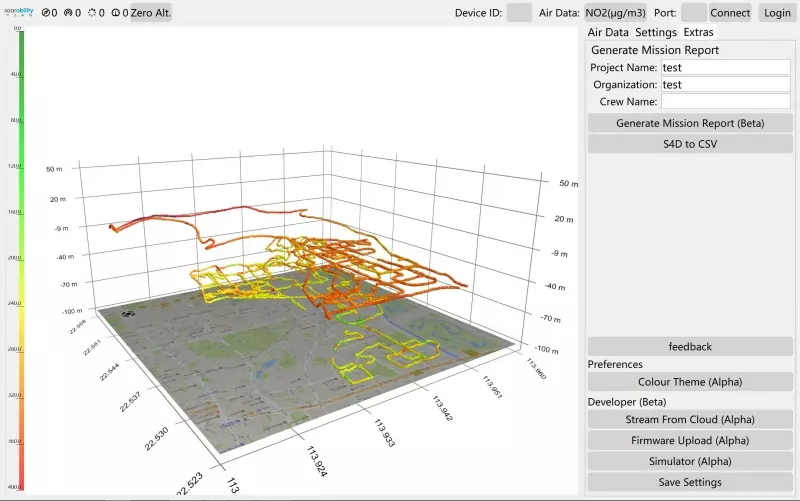Screen dimensions: 800x501
Task: Click the feedback button
Action: [x=690, y=346]
